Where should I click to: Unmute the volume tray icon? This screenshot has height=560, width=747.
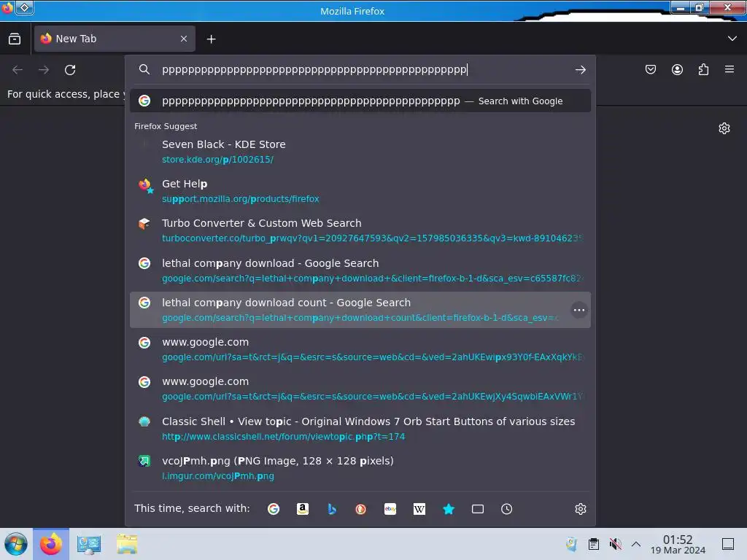point(615,544)
